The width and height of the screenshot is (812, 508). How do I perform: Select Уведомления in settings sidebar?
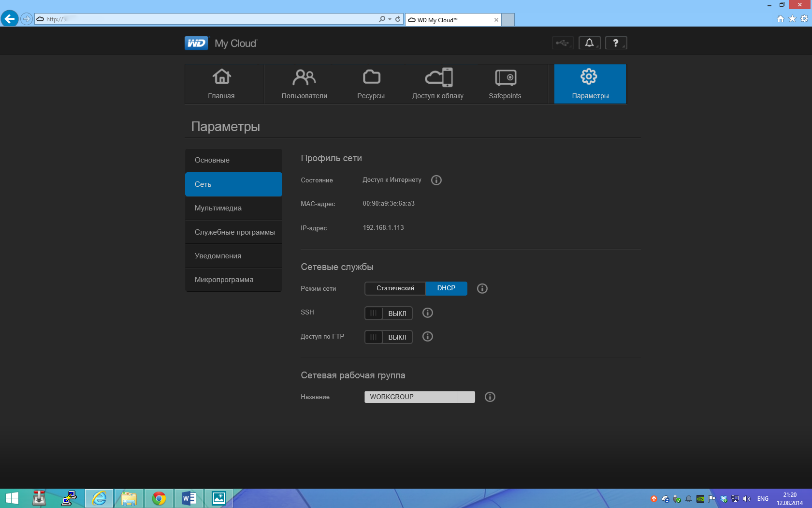point(233,256)
